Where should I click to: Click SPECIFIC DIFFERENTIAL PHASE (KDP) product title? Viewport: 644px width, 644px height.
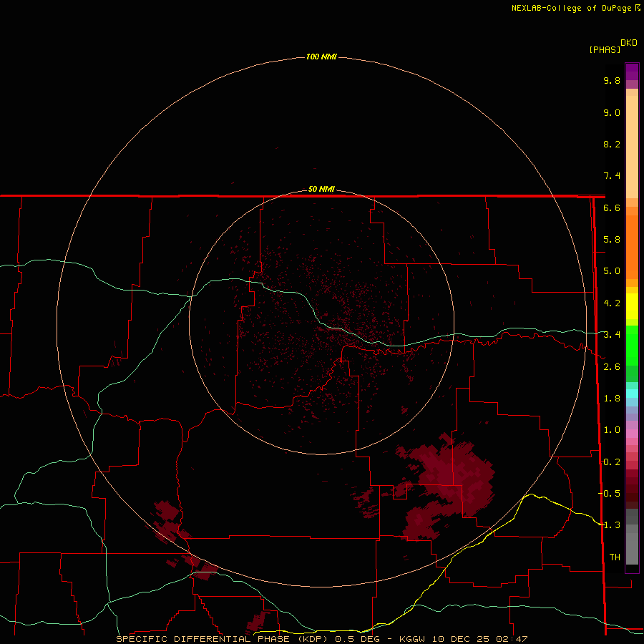click(223, 639)
